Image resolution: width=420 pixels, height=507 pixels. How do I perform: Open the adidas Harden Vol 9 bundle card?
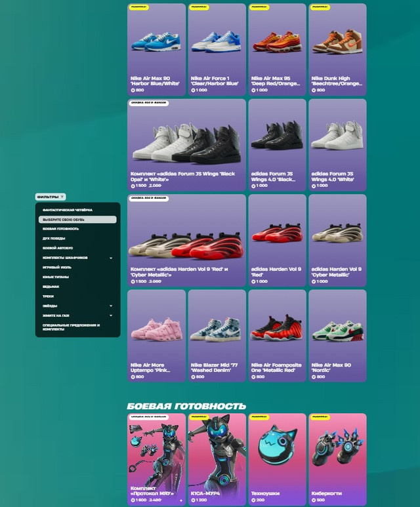tap(186, 240)
